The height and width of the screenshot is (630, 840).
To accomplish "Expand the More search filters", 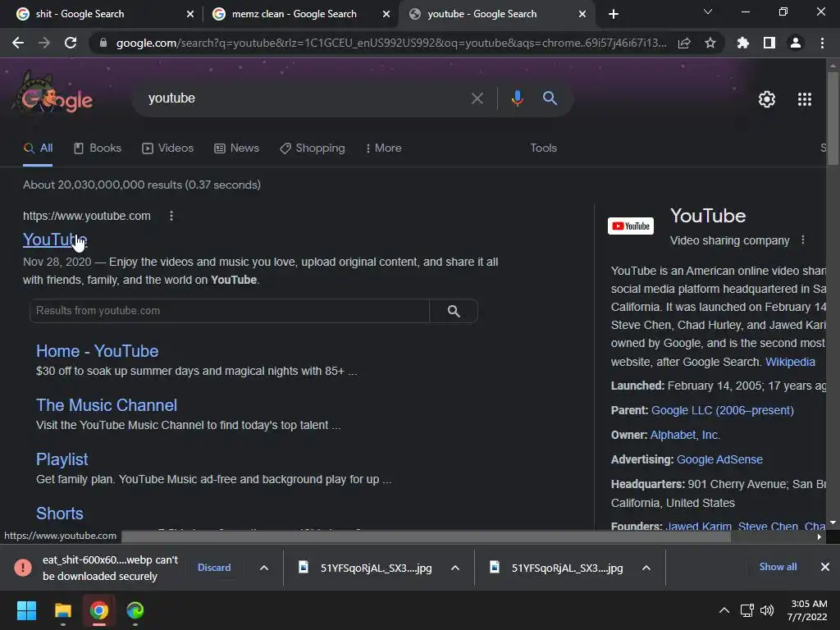I will click(384, 148).
